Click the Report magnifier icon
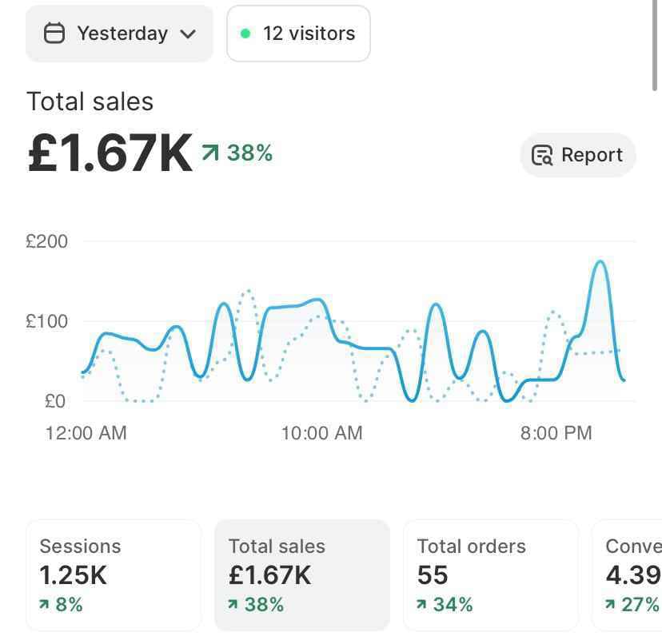The height and width of the screenshot is (644, 662). pos(542,155)
